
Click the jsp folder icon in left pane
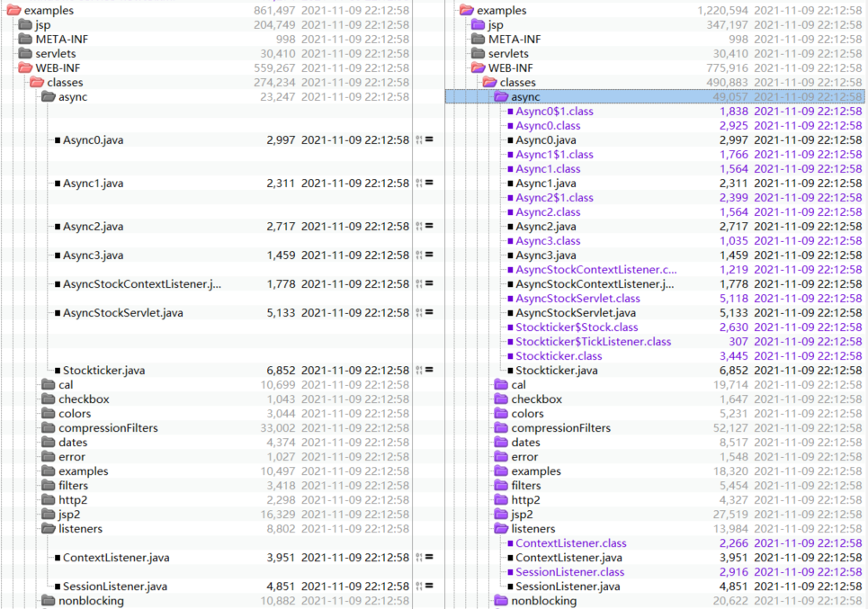click(25, 25)
